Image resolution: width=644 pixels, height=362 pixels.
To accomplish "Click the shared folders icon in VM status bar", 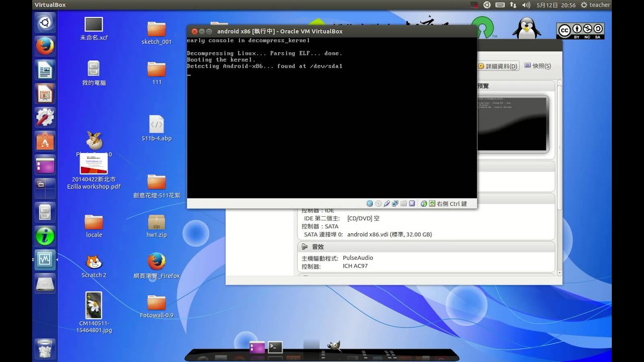I will click(x=404, y=204).
